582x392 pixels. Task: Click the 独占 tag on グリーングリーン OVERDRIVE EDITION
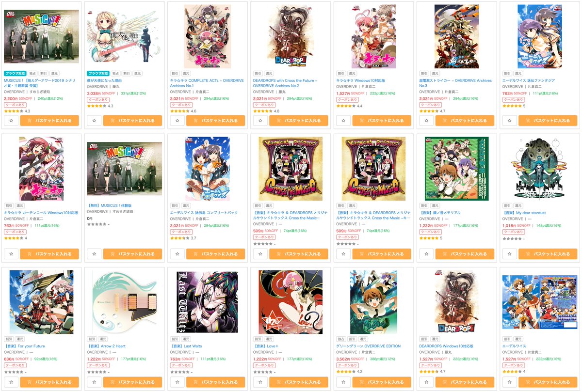click(x=341, y=339)
